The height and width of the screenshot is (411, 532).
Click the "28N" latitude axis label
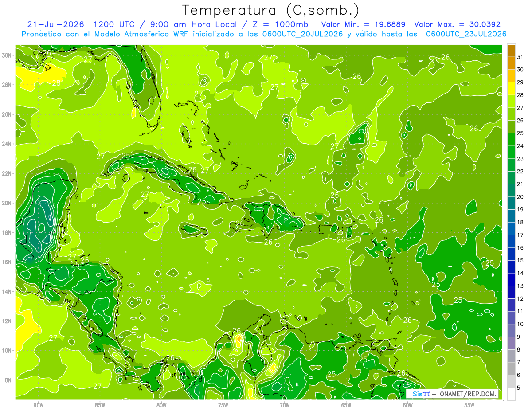(x=8, y=85)
